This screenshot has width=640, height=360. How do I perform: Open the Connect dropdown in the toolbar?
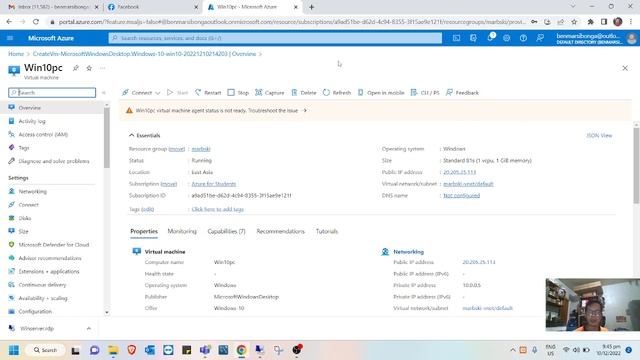[141, 93]
